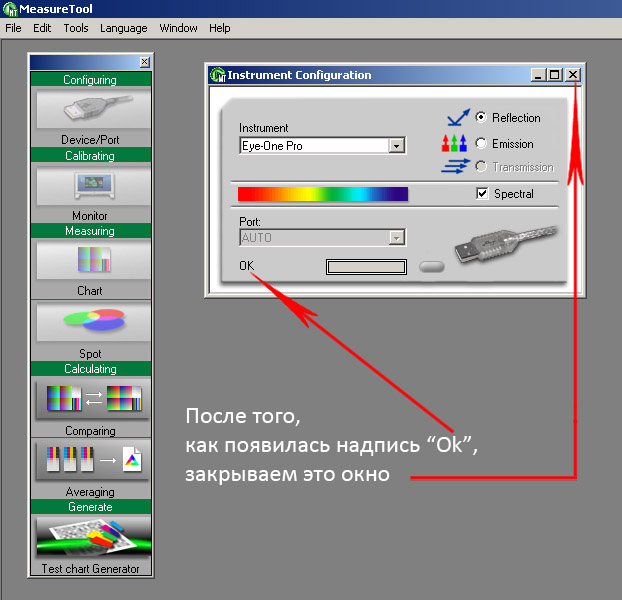622x600 pixels.
Task: Open the Edit menu
Action: [42, 28]
